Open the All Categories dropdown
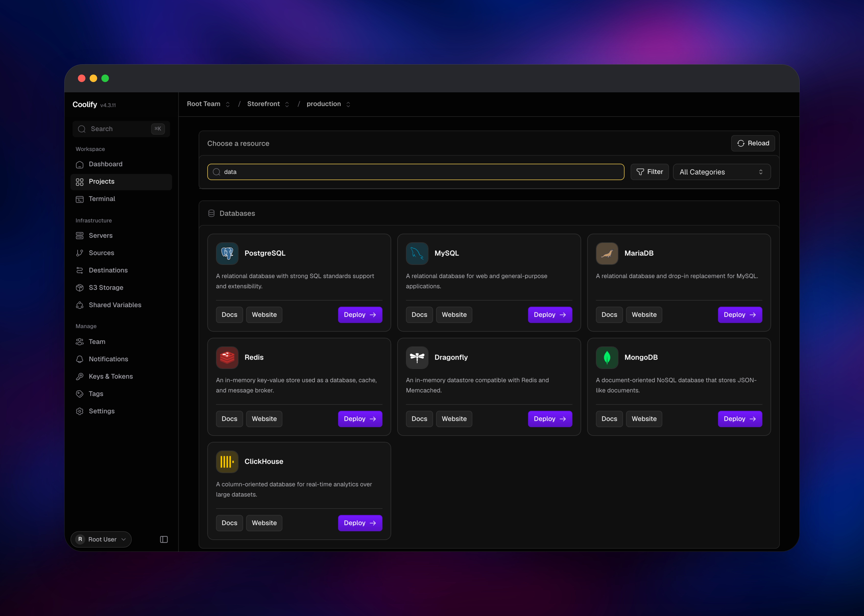This screenshot has width=864, height=616. click(722, 172)
